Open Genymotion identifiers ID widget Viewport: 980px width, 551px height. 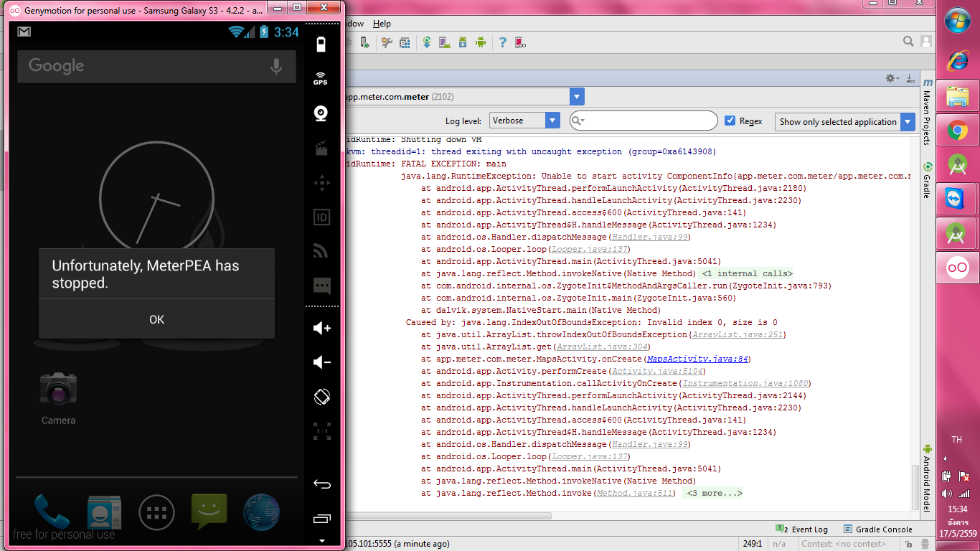(321, 217)
